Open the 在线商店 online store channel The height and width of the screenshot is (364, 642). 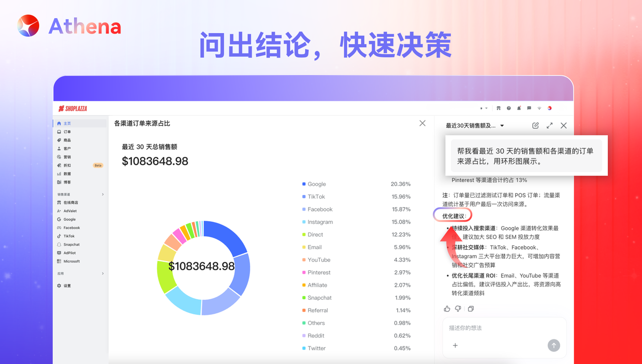pos(80,203)
